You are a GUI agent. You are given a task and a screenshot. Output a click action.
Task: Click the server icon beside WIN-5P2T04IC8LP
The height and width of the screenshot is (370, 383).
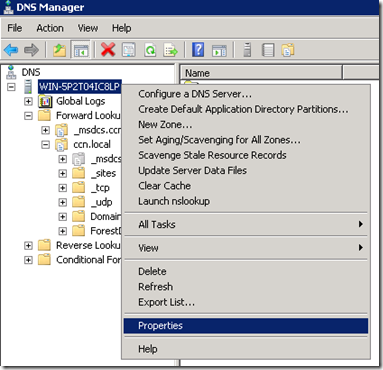point(28,87)
